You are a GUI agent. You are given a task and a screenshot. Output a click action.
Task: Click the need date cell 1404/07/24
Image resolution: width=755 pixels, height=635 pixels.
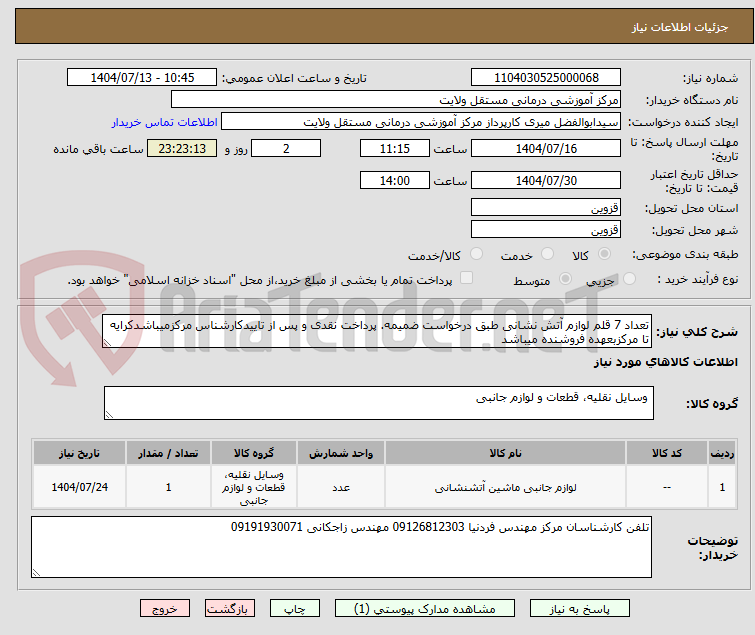click(79, 487)
